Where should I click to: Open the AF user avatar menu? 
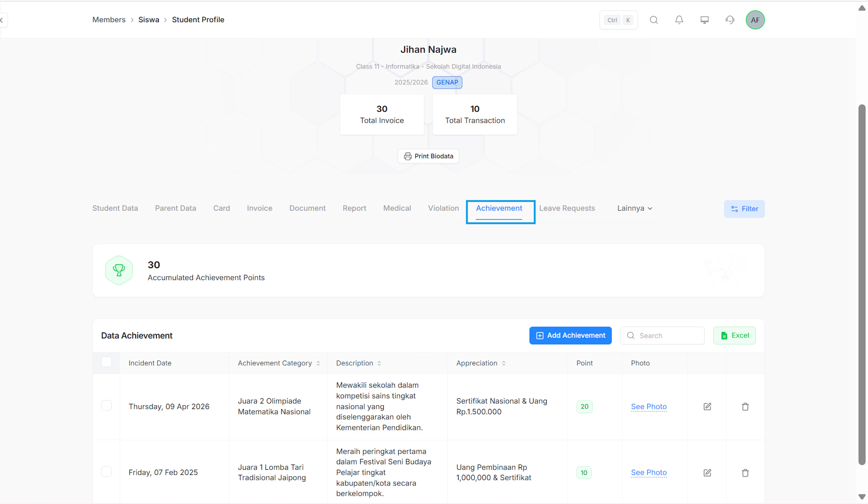pyautogui.click(x=755, y=20)
